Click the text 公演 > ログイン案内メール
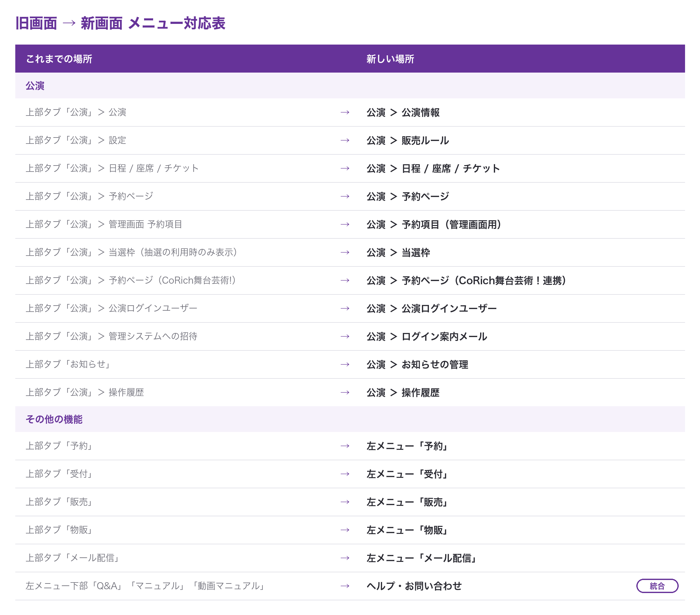700x615 pixels. [427, 336]
